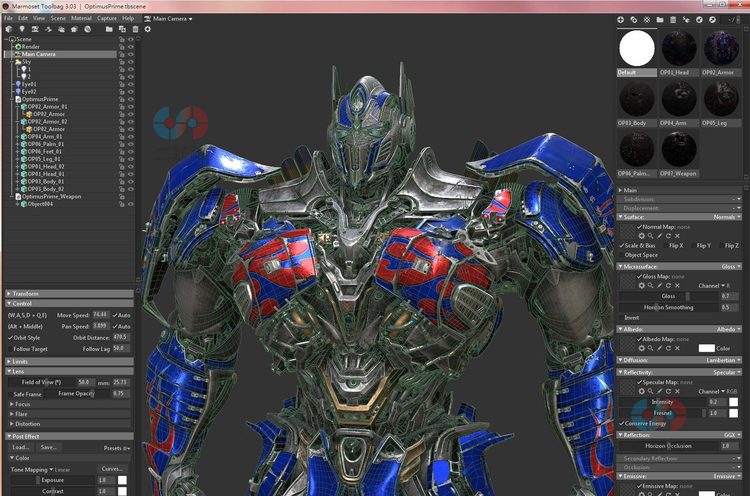Image resolution: width=750 pixels, height=496 pixels.
Task: Click the folder icon in the material toolbar
Action: click(660, 20)
